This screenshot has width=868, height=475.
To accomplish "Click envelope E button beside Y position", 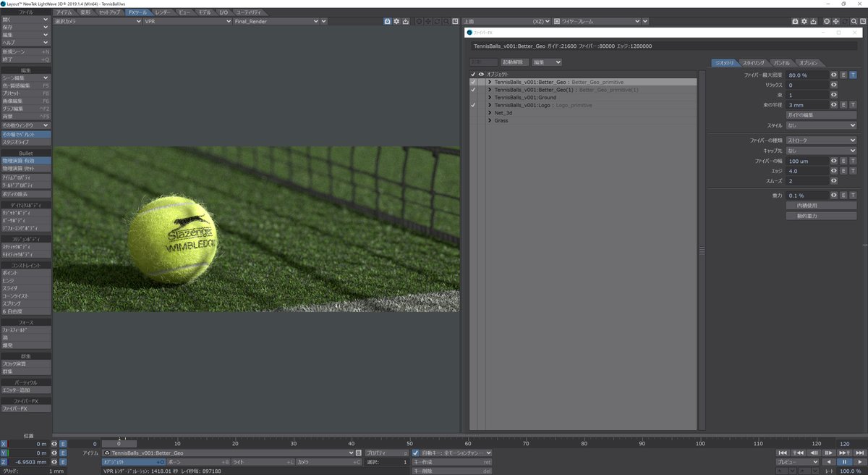I will 63,453.
